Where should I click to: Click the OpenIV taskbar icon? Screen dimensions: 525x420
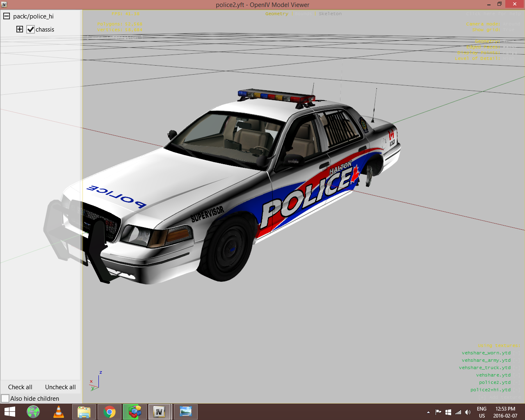159,411
